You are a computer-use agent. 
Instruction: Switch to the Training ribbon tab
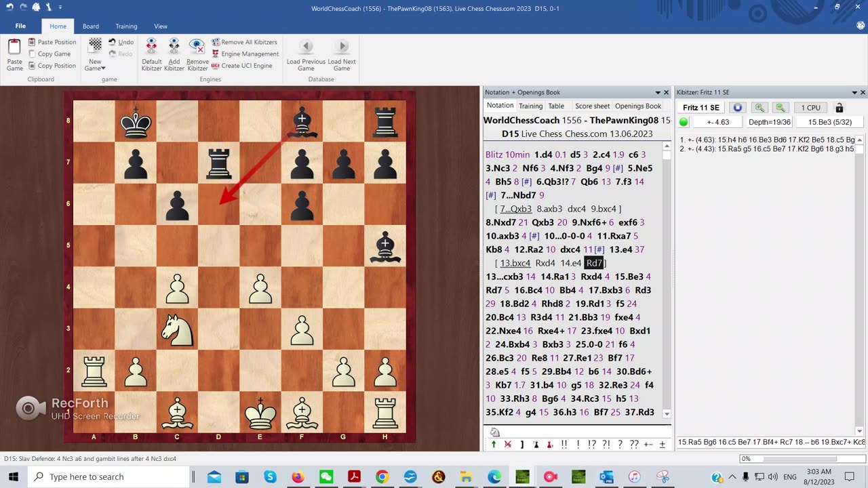point(126,26)
